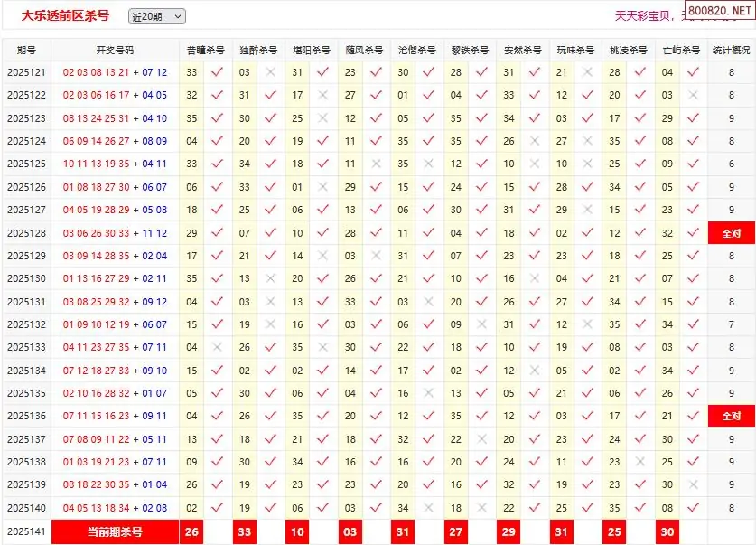This screenshot has height=545, width=756.
Task: Click the checkmark in 2025140 桃凌杀号 cell
Action: [641, 508]
